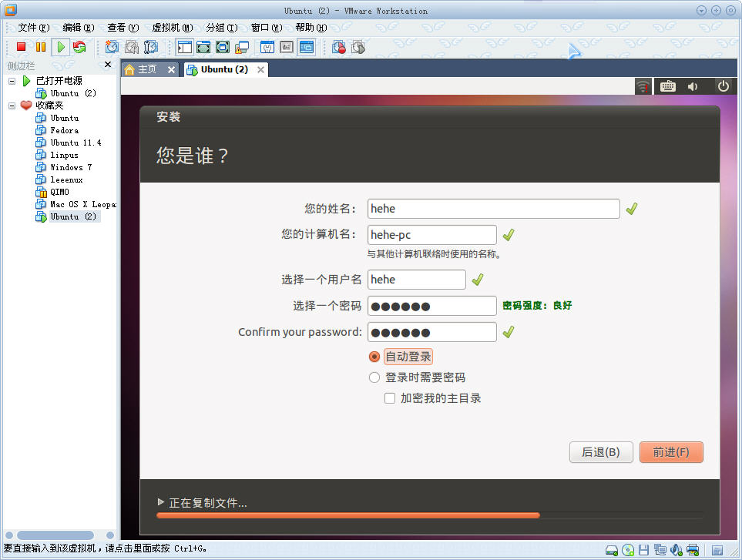Select the console view toolbar icon
This screenshot has height=560, width=742.
(307, 47)
